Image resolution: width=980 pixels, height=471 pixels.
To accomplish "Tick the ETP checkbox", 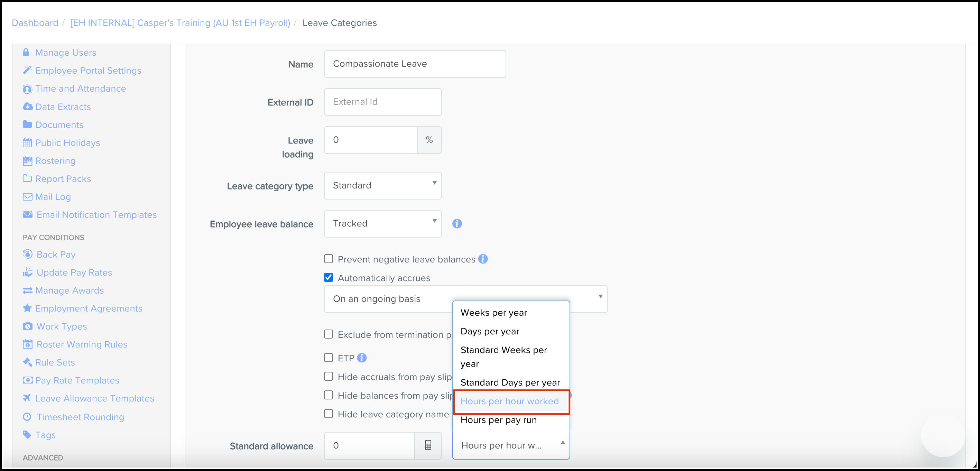I will pos(328,358).
